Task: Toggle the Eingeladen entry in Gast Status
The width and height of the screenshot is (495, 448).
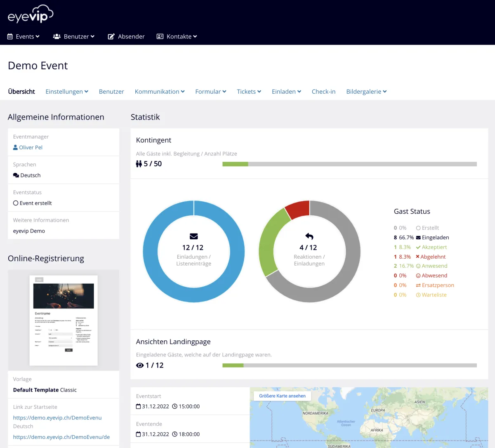Action: pos(435,238)
